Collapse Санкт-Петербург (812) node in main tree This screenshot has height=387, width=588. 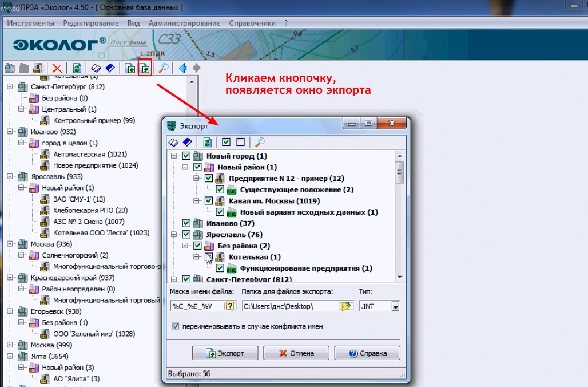(x=10, y=86)
